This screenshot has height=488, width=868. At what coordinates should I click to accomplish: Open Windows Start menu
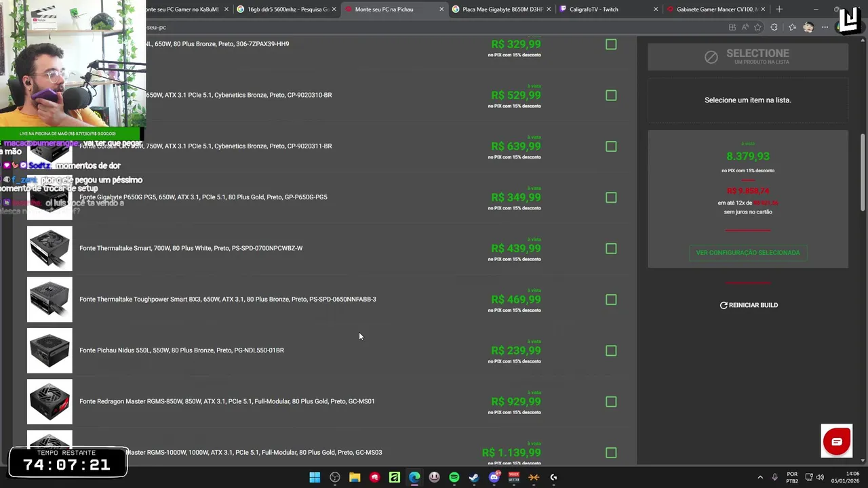315,477
